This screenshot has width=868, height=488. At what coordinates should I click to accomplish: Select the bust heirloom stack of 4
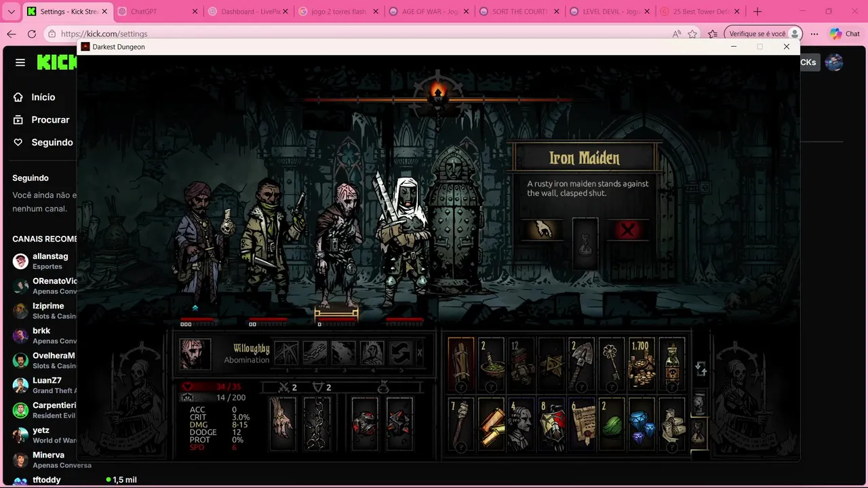(521, 426)
